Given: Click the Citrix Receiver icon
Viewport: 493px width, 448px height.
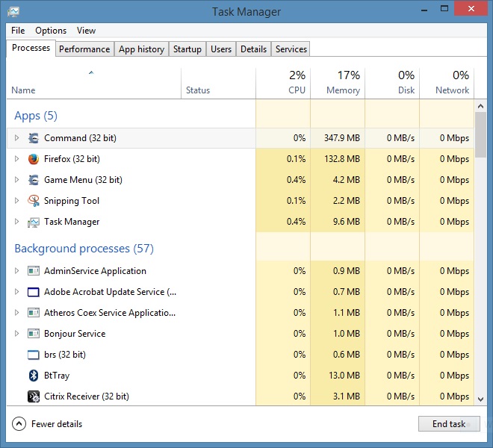Looking at the screenshot, I should [x=34, y=396].
